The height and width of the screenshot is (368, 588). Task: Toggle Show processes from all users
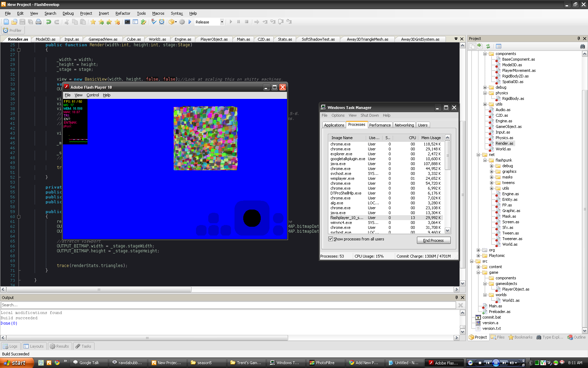(330, 239)
